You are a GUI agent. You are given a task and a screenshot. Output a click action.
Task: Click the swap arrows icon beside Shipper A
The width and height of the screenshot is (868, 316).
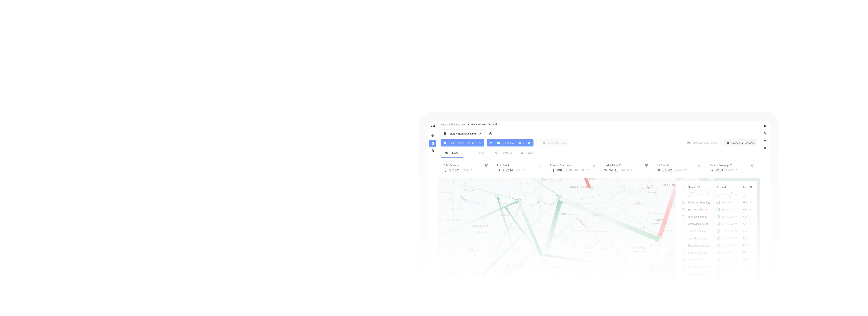(x=491, y=143)
